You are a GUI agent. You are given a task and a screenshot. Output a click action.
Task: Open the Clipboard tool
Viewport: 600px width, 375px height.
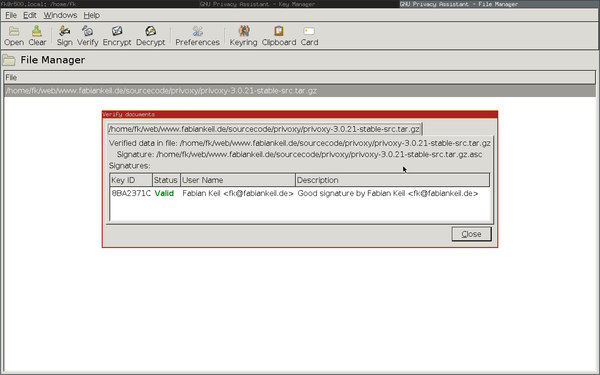(279, 36)
